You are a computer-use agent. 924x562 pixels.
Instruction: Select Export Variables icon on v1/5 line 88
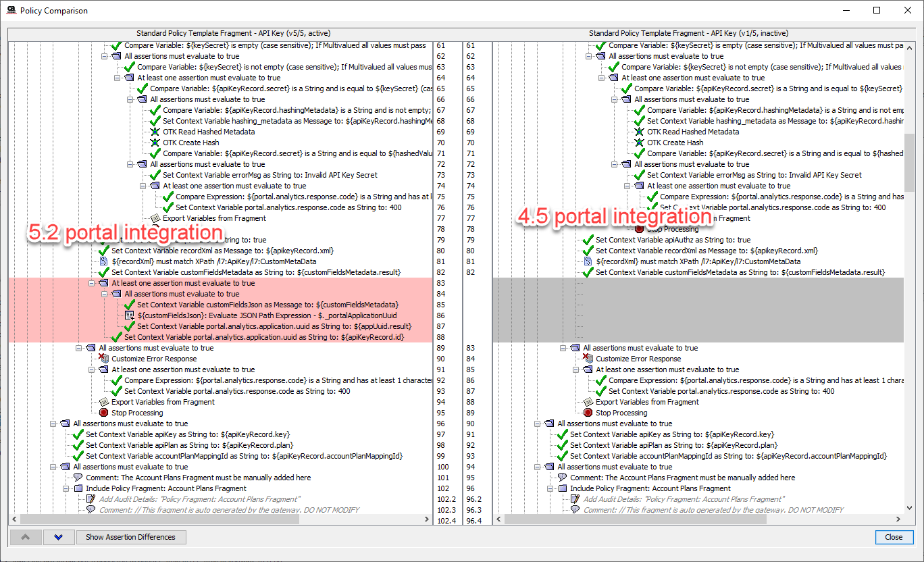click(588, 402)
